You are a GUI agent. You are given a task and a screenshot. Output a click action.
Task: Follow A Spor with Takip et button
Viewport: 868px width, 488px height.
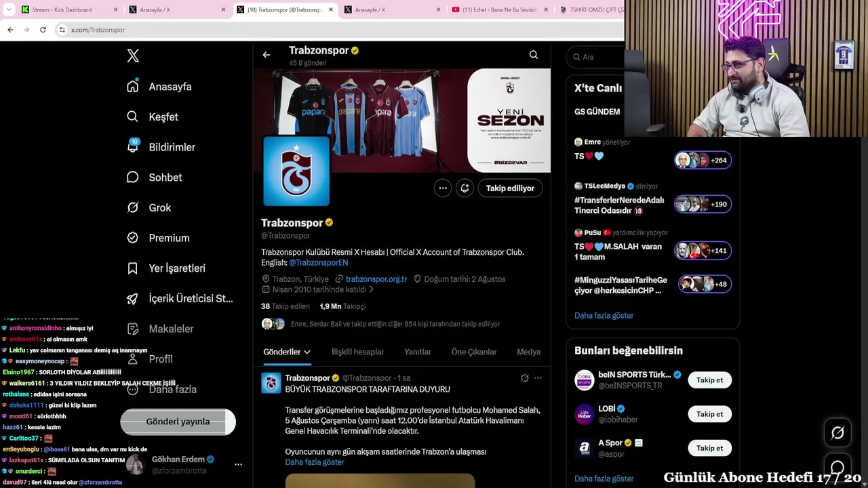[709, 448]
